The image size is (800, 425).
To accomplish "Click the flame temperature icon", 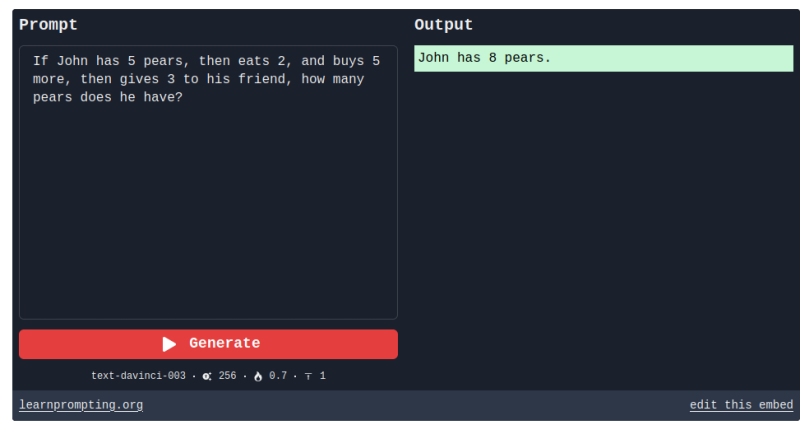I will click(x=258, y=376).
